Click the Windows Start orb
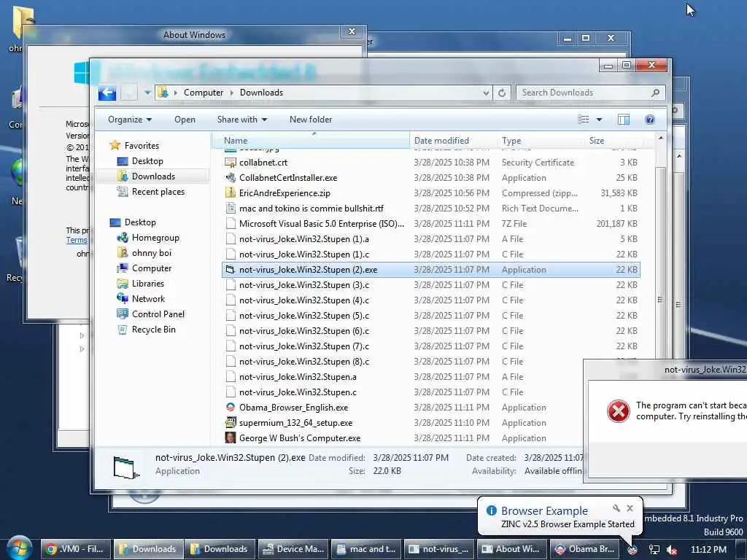Viewport: 747px width, 560px height. click(x=19, y=548)
